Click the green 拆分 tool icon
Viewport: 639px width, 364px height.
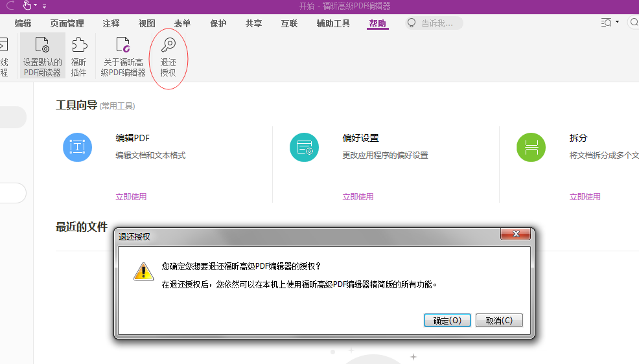tap(531, 147)
